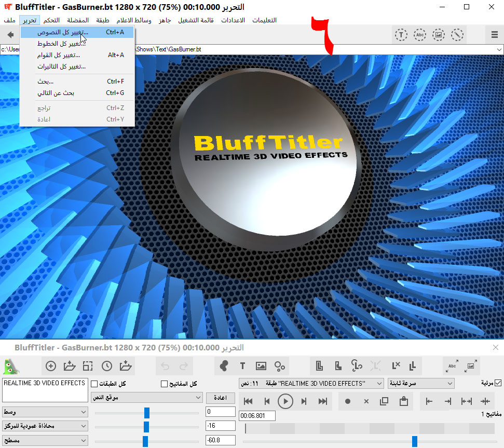504x448 pixels.
Task: Open the 'ملف' file menu
Action: pyautogui.click(x=10, y=20)
